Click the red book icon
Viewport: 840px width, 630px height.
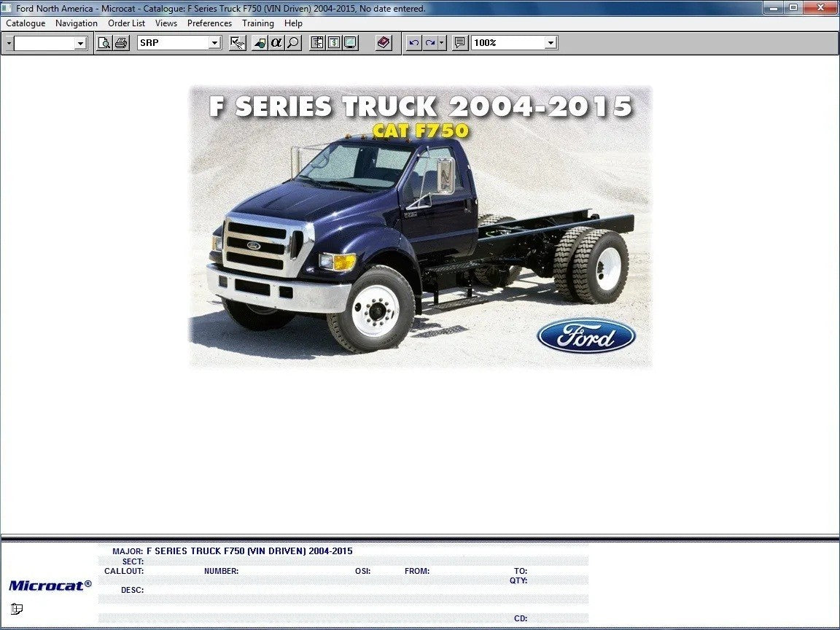pyautogui.click(x=384, y=43)
